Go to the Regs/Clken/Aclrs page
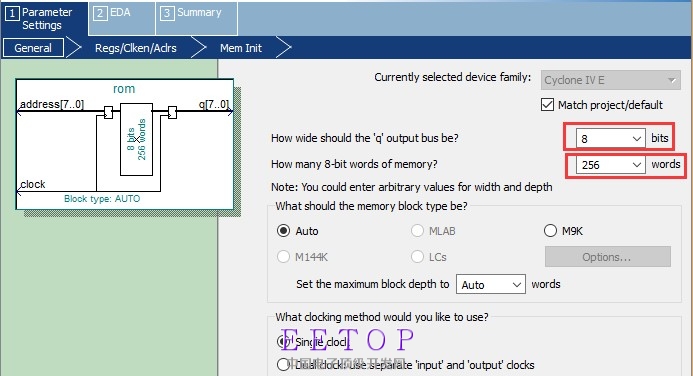693x376 pixels. click(x=136, y=48)
